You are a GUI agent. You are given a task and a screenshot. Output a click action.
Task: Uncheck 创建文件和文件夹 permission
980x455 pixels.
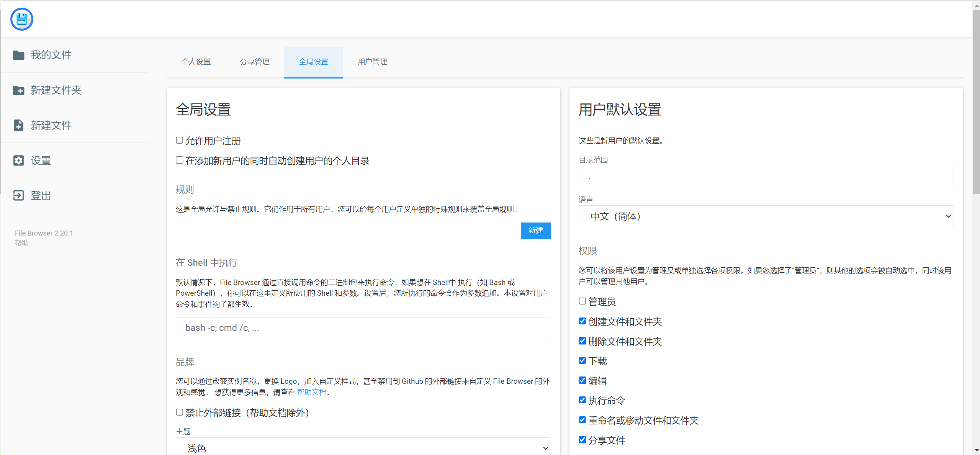tap(582, 321)
